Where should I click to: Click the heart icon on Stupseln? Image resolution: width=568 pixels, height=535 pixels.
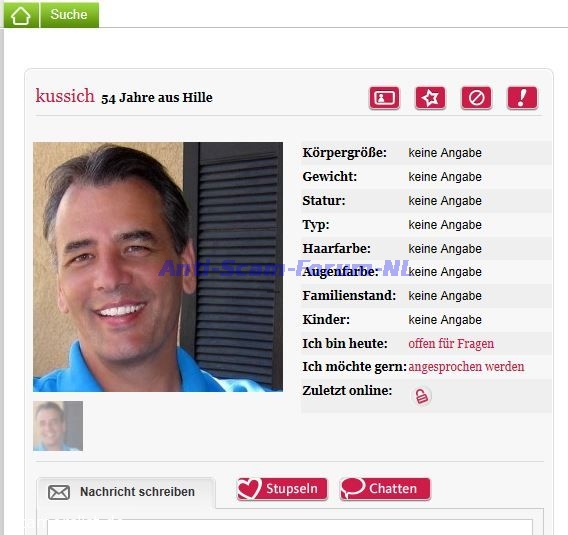pos(249,488)
